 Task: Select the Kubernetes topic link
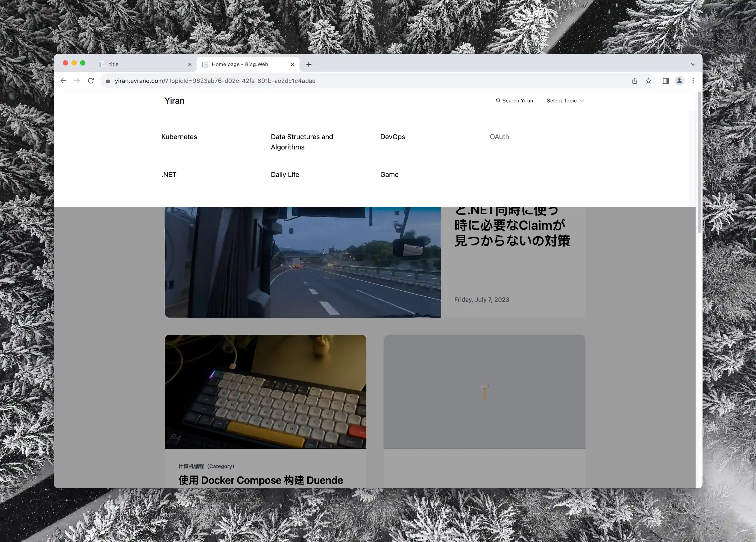tap(179, 137)
